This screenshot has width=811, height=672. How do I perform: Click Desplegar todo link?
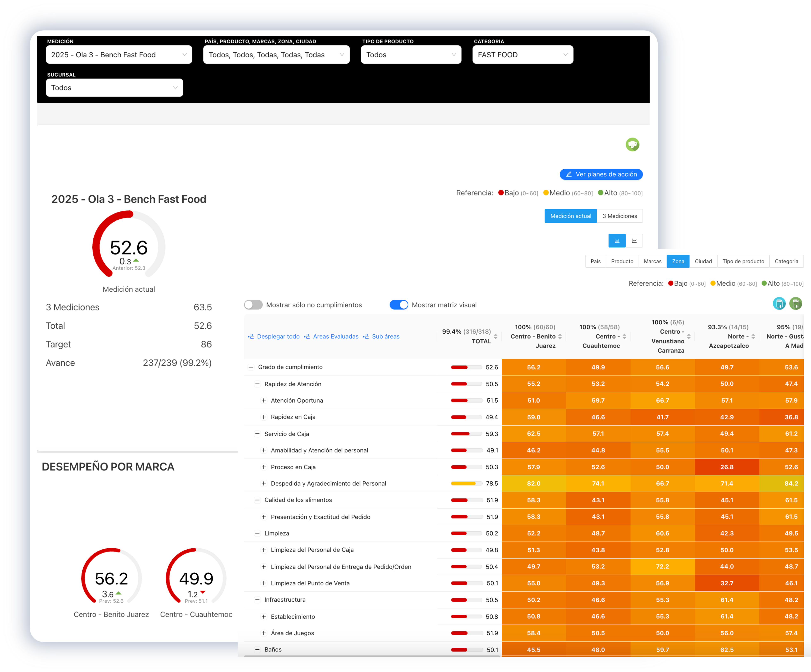point(274,337)
